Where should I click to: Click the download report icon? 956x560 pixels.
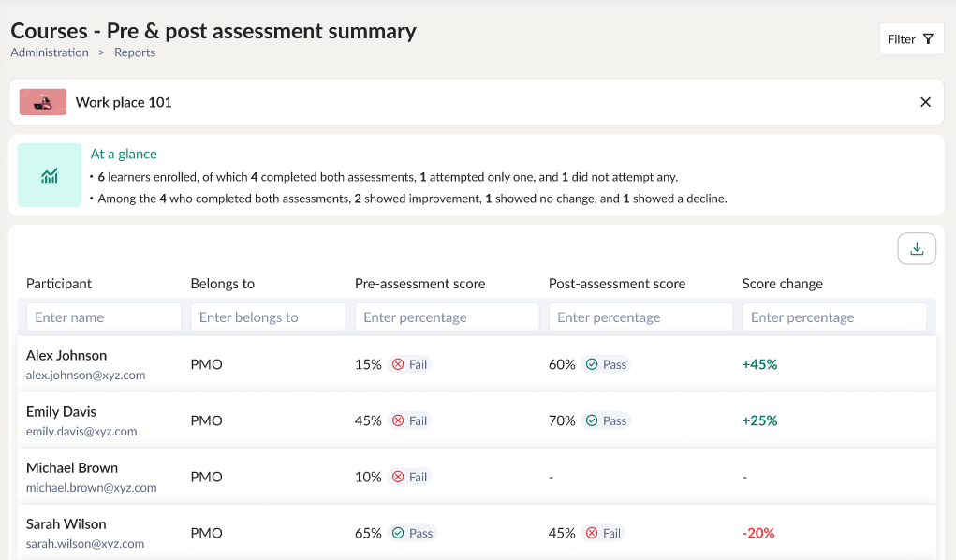917,247
